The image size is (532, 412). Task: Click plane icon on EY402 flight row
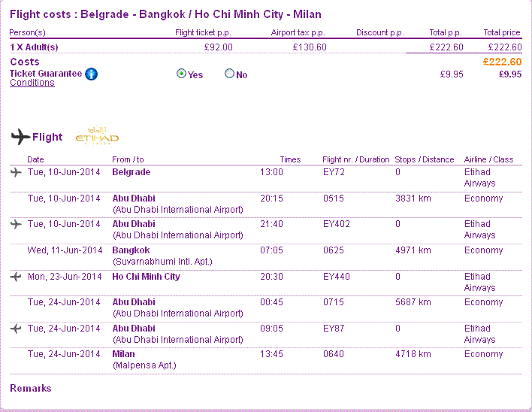tap(17, 224)
